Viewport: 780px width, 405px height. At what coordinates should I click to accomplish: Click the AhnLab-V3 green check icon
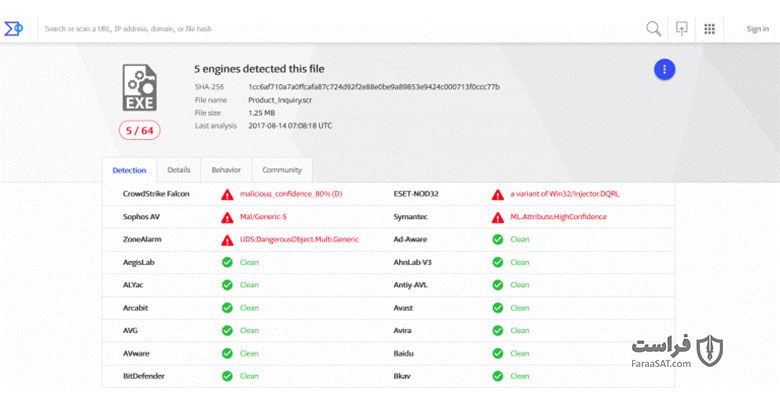497,262
